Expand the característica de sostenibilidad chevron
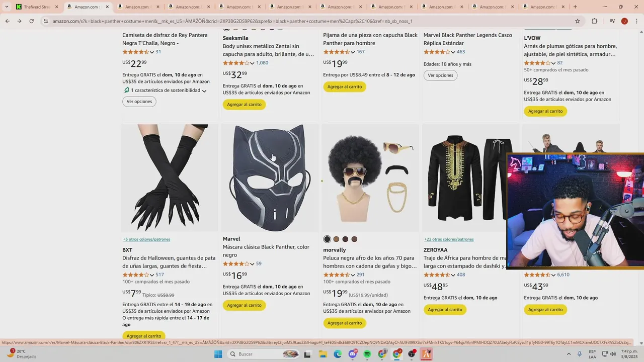Screen dimensions: 644x362 pos(204,91)
